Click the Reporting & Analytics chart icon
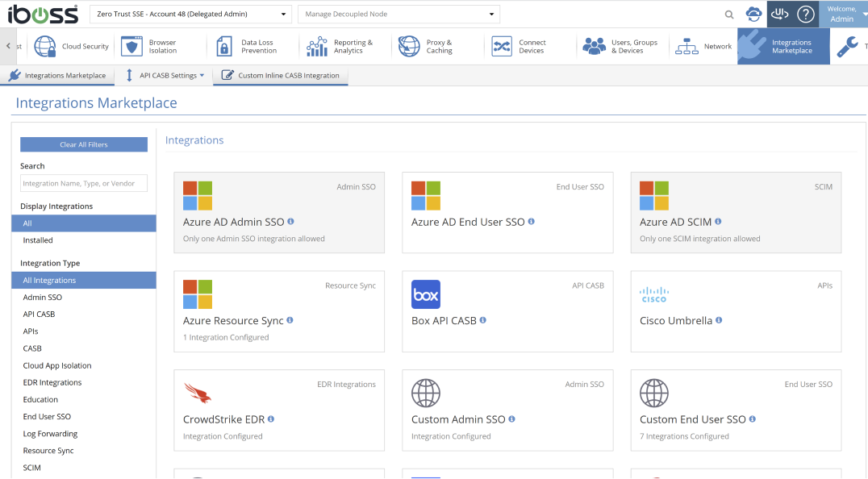The image size is (868, 479). tap(317, 47)
